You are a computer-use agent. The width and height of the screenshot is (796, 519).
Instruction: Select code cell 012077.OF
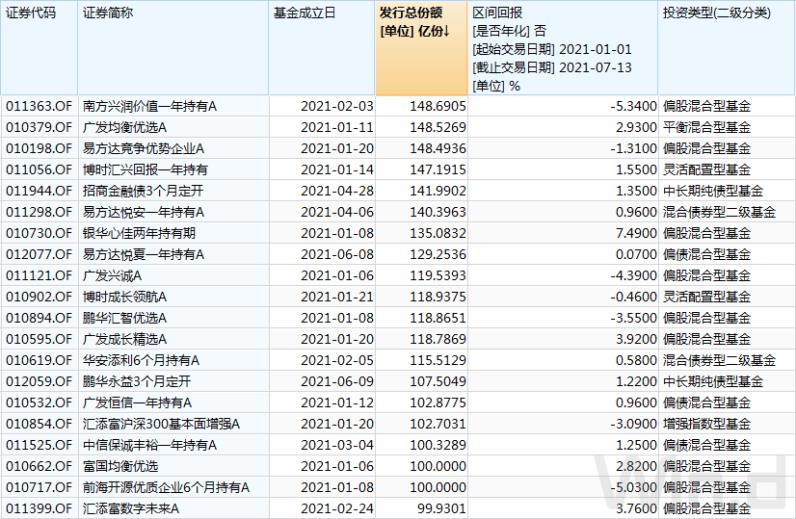[39, 254]
